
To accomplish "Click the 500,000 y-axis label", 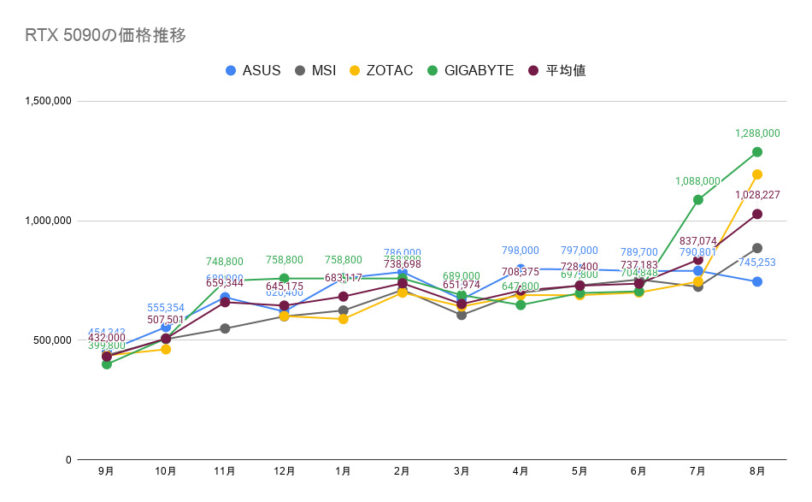I will [53, 340].
